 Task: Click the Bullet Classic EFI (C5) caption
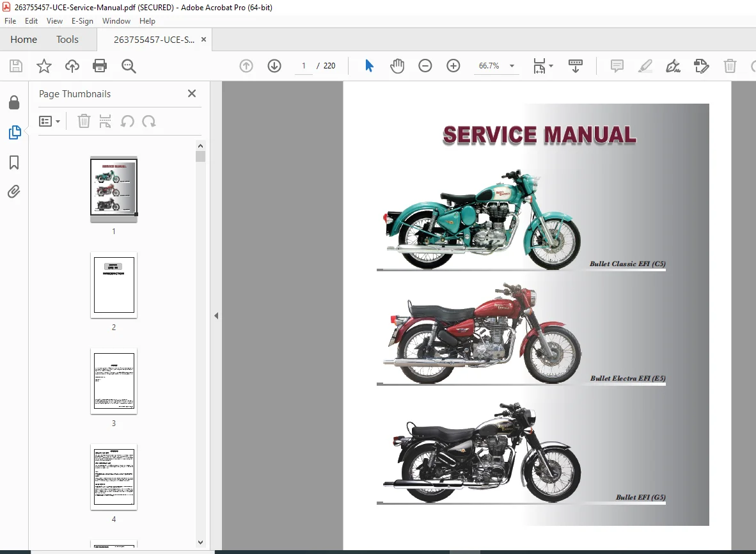pyautogui.click(x=627, y=264)
